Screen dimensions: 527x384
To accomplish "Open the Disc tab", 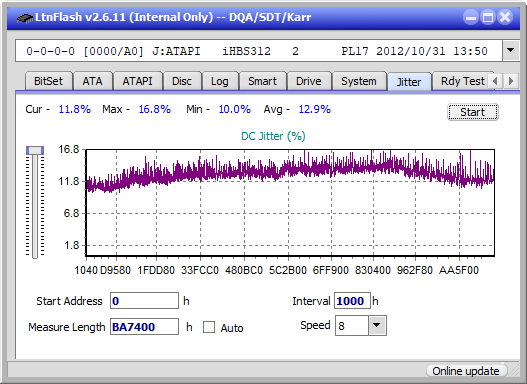I will pos(182,81).
